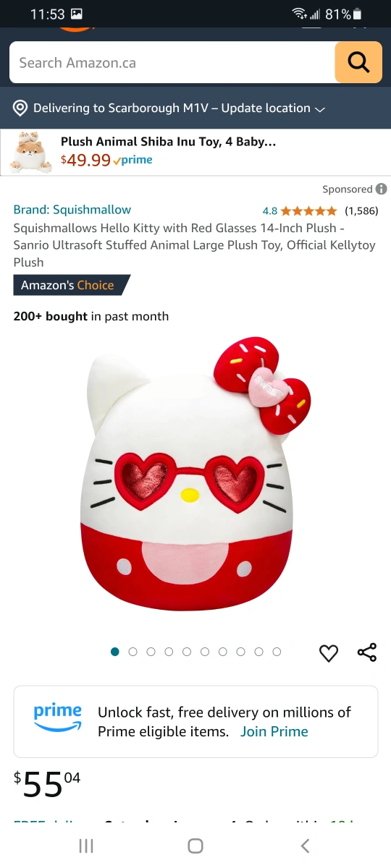The image size is (391, 868).
Task: Tap the share icon
Action: click(367, 652)
